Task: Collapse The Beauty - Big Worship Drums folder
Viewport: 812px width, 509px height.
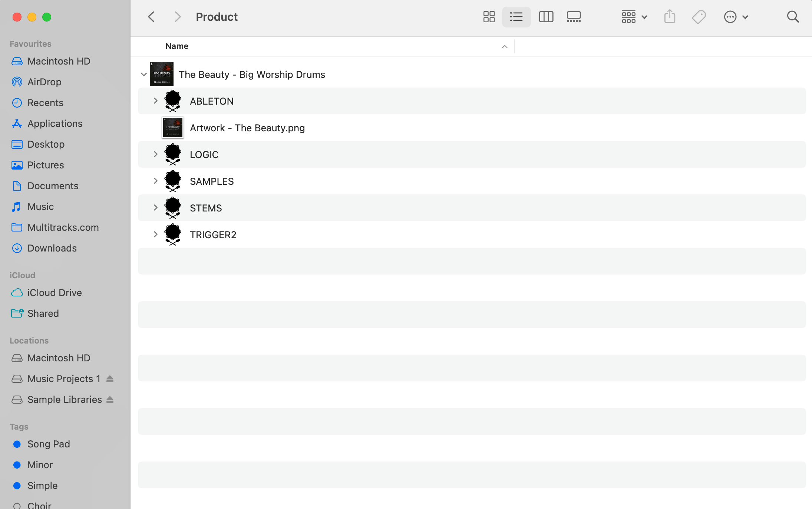Action: click(x=144, y=74)
